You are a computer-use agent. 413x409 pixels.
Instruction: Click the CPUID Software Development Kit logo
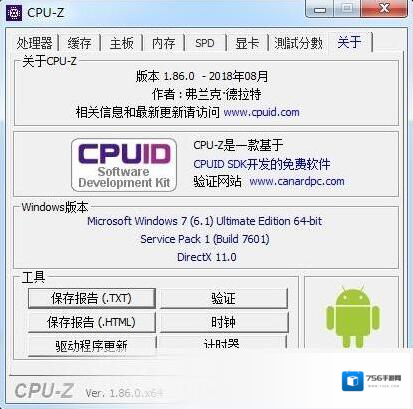(x=124, y=165)
